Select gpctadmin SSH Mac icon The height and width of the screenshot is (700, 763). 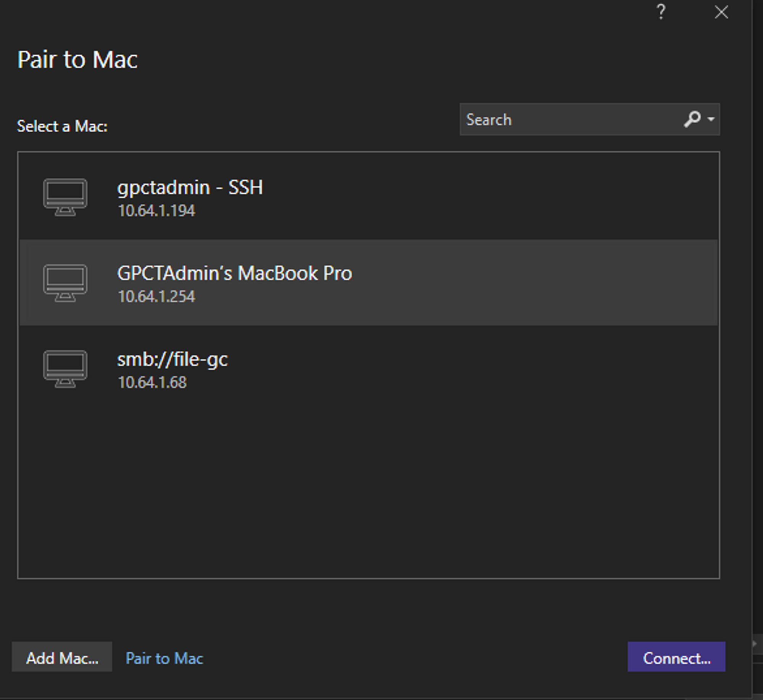click(64, 193)
